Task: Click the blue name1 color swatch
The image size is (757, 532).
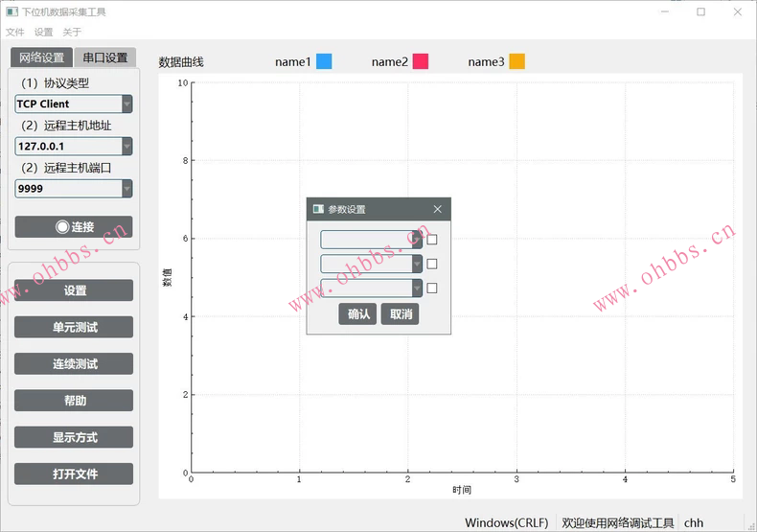Action: pyautogui.click(x=324, y=61)
